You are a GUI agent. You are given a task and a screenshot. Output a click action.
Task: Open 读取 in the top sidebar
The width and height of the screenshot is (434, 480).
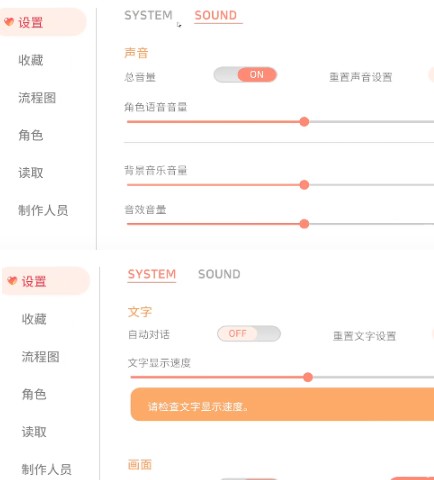click(x=31, y=173)
